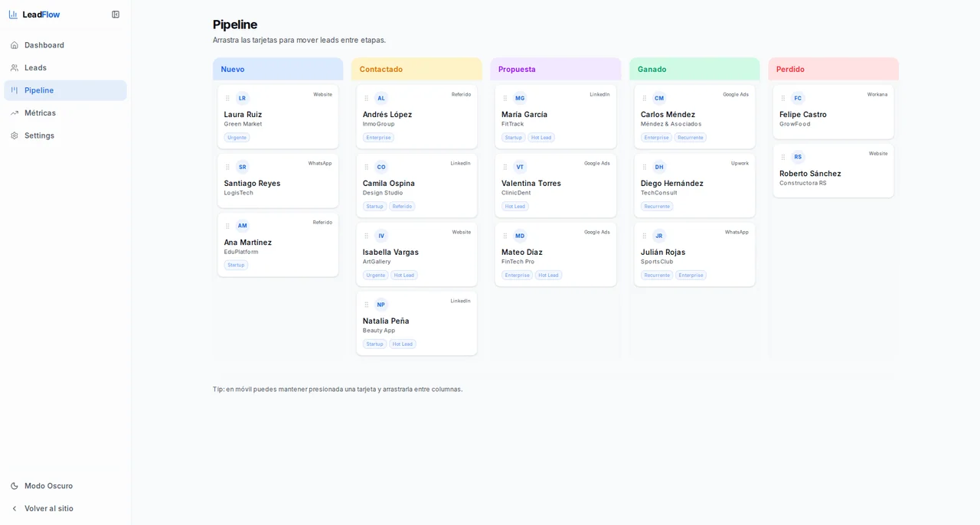Grab the drag handle on Julián Rojas card

click(645, 236)
